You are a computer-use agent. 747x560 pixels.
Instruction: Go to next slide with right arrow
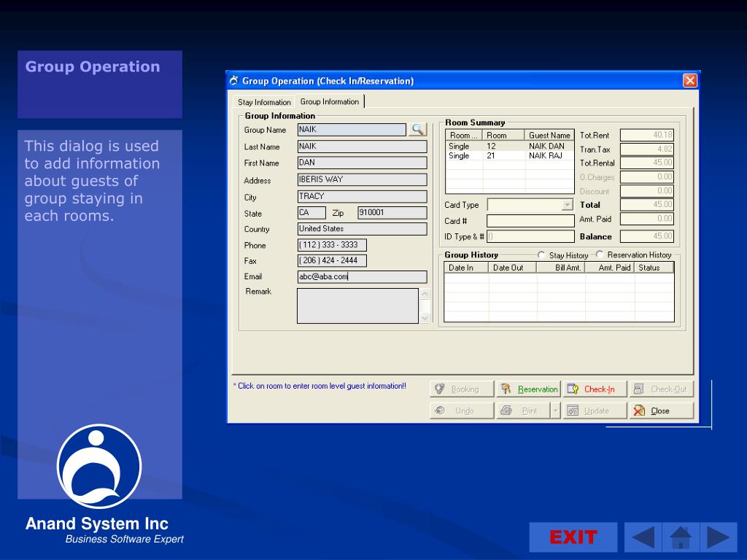tap(718, 537)
